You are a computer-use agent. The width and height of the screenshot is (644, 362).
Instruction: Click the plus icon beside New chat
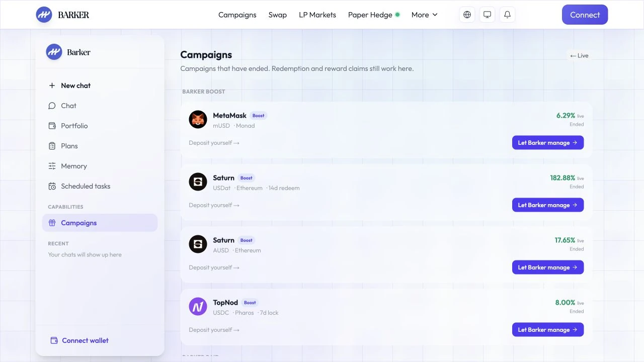pyautogui.click(x=52, y=85)
